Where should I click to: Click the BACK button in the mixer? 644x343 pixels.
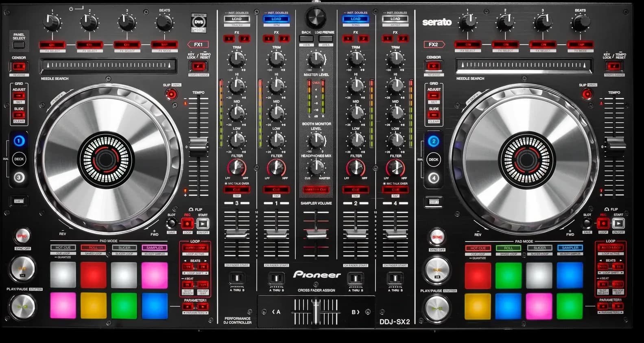click(306, 39)
